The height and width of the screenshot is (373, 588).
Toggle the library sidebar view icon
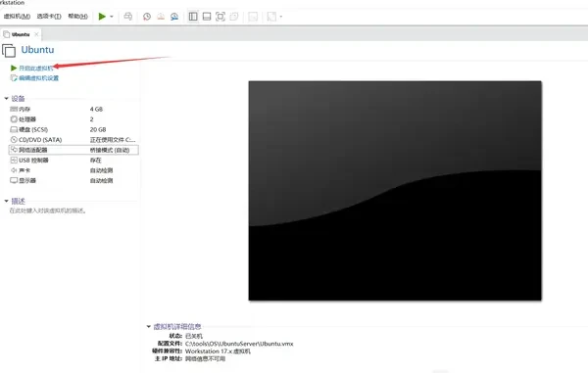tap(193, 17)
